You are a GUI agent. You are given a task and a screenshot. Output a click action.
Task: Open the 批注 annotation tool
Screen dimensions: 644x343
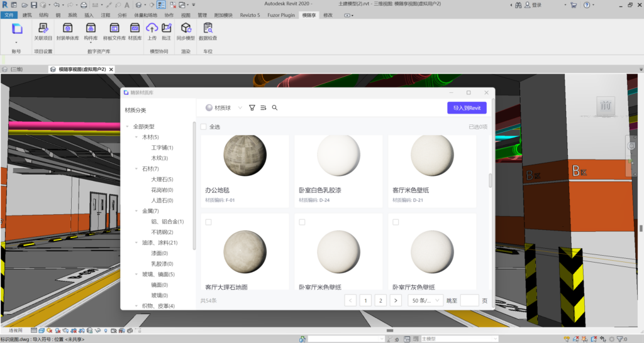pos(166,31)
